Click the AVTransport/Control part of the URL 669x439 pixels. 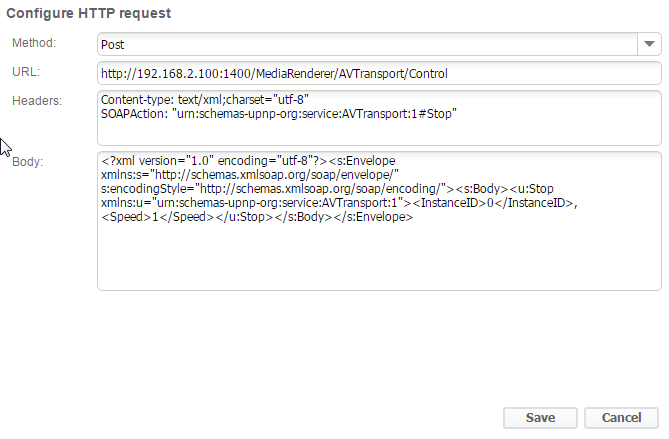(394, 73)
